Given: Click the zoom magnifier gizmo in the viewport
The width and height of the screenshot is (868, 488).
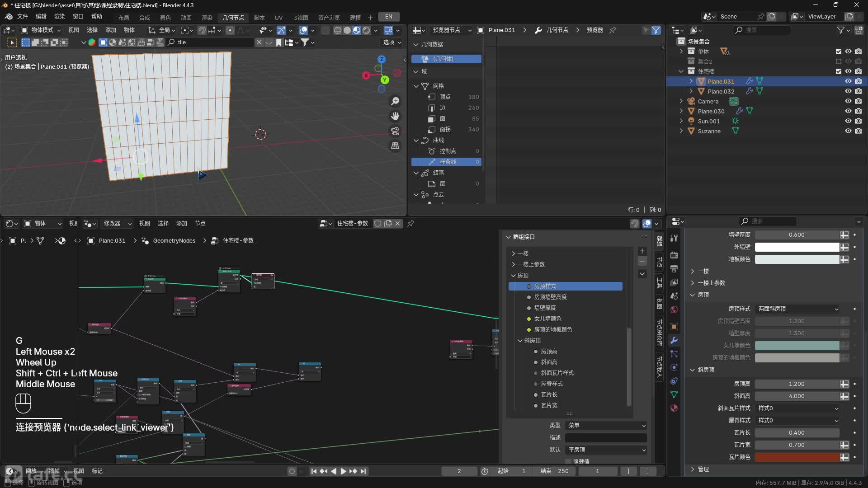Looking at the screenshot, I should click(395, 101).
